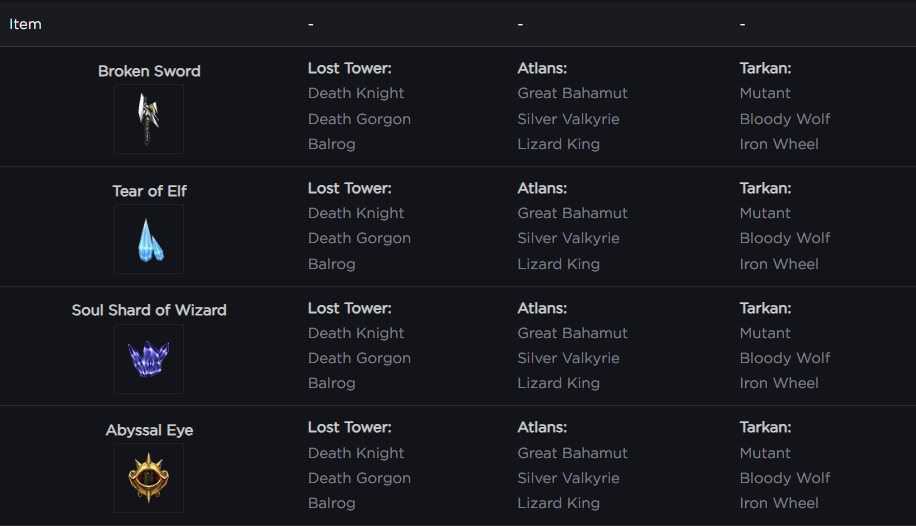Click the Soul Shard of Wizard icon
Image resolution: width=916 pixels, height=526 pixels.
coord(149,359)
